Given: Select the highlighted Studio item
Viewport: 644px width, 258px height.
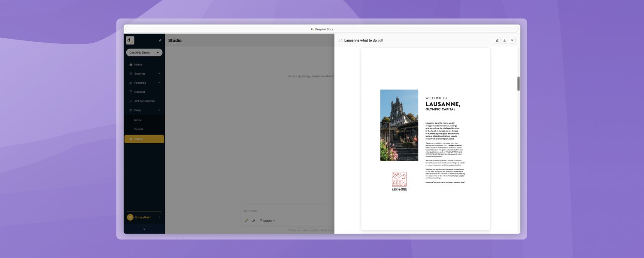Looking at the screenshot, I should (x=144, y=139).
